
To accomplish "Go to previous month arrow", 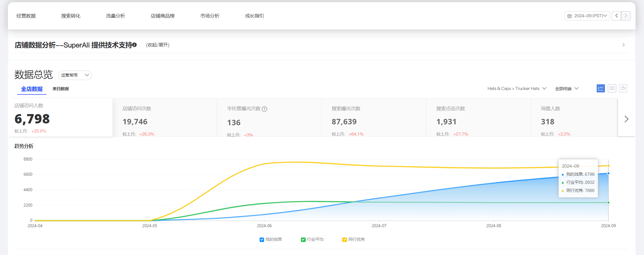I will (x=617, y=16).
